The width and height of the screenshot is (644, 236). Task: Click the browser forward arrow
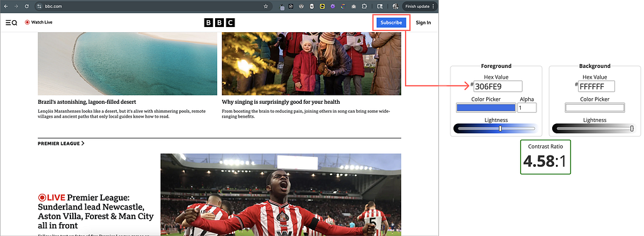pos(16,6)
